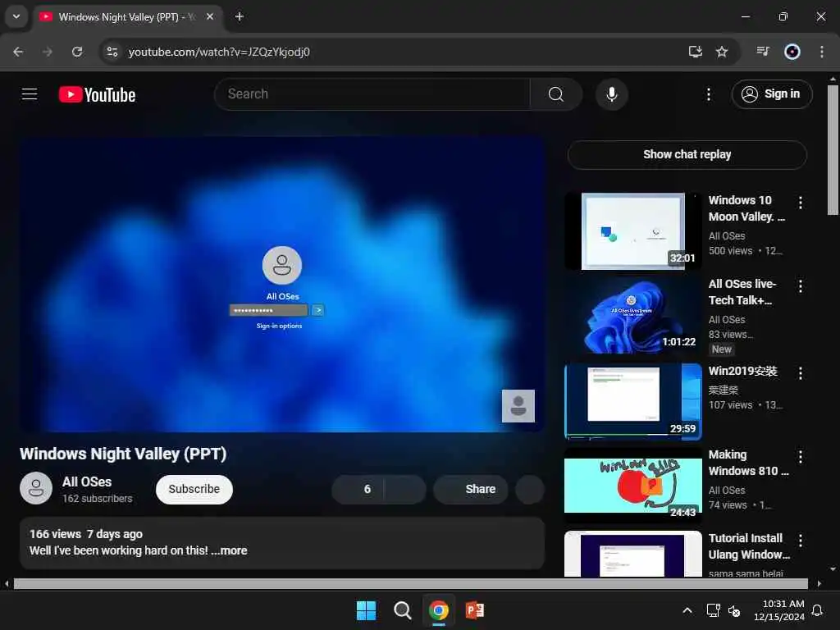Reload the YouTube page

coord(77,52)
